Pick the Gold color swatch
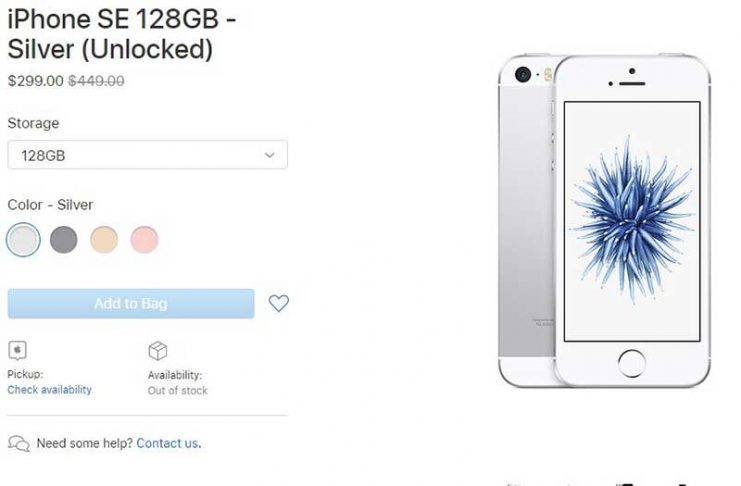 [104, 240]
